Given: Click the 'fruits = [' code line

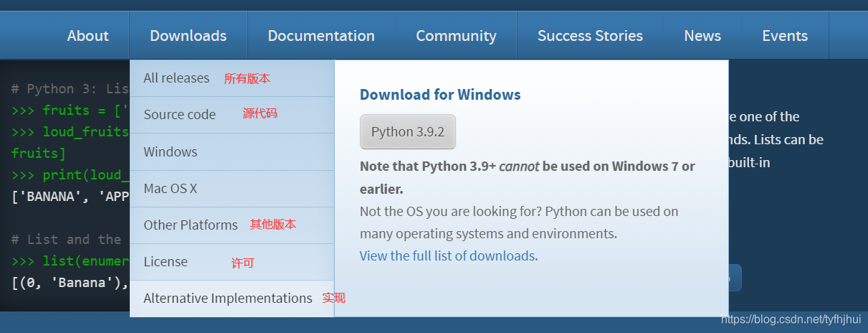Looking at the screenshot, I should [x=70, y=111].
